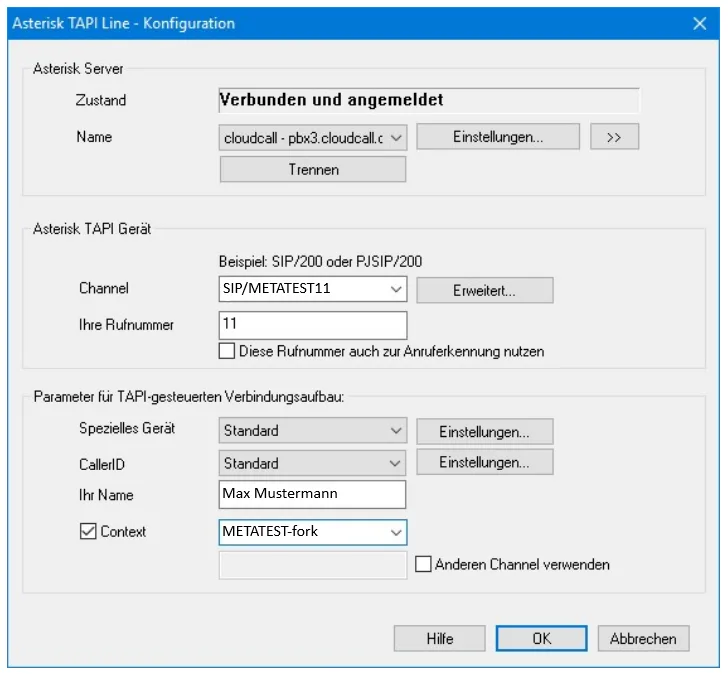Screen dimensions: 728x674
Task: Click the Hilfe button
Action: click(439, 638)
